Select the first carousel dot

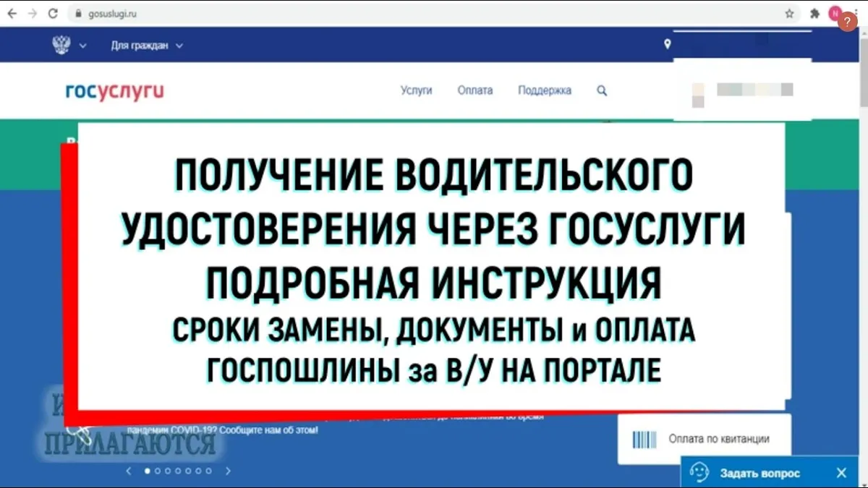[148, 471]
